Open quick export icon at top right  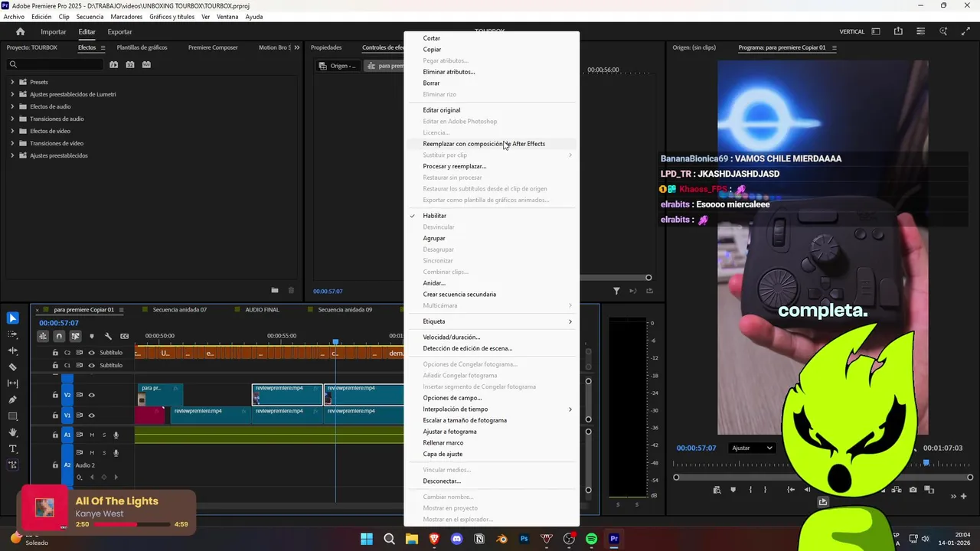898,31
